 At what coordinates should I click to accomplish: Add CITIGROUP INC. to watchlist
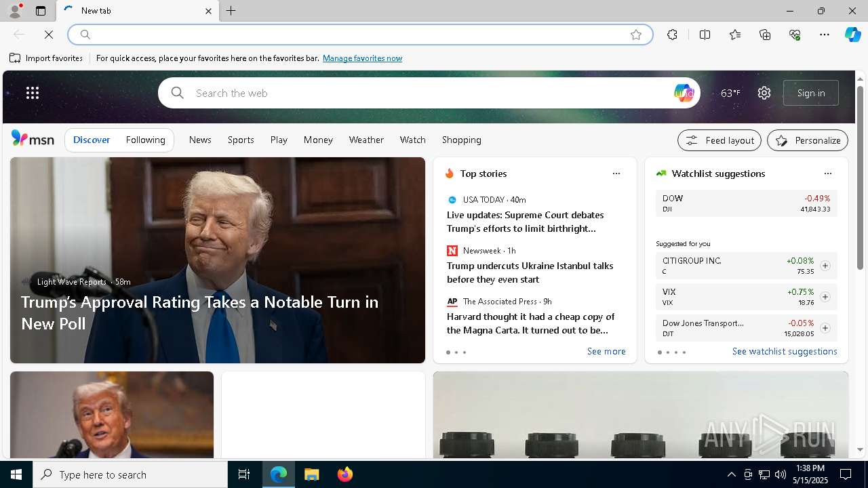point(825,266)
